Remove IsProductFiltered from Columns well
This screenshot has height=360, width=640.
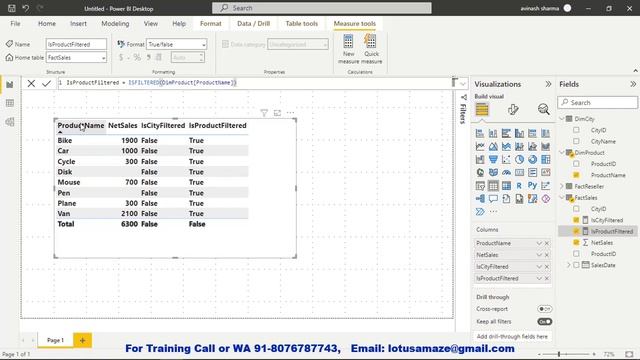click(547, 278)
